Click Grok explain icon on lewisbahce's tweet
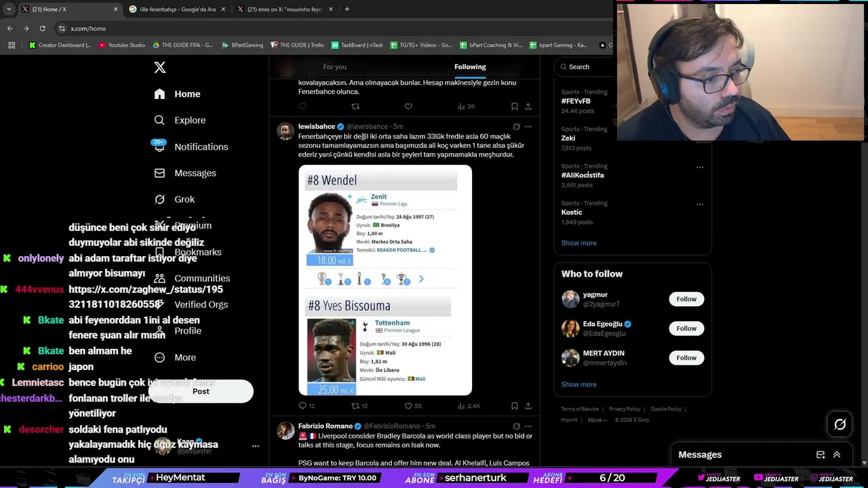This screenshot has width=868, height=488. (x=516, y=127)
